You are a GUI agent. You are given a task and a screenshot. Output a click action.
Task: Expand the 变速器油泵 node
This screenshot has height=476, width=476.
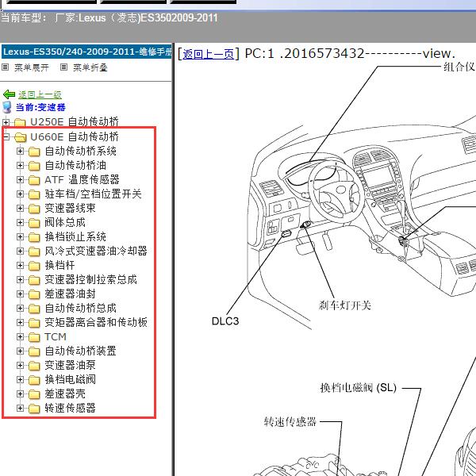20,365
